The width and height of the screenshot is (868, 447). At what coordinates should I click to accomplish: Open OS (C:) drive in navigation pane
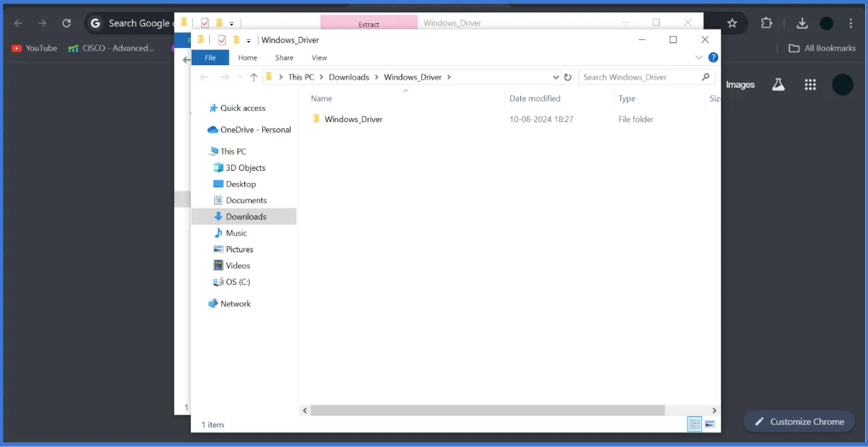click(x=237, y=282)
